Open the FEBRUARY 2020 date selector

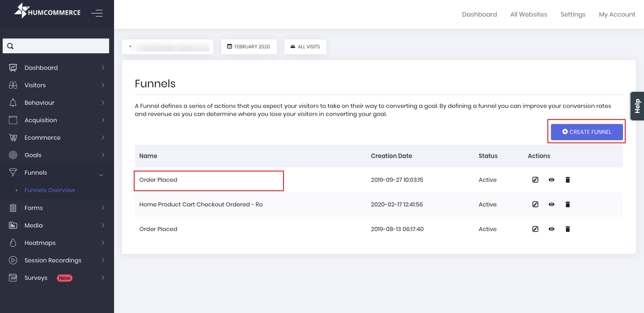click(249, 46)
